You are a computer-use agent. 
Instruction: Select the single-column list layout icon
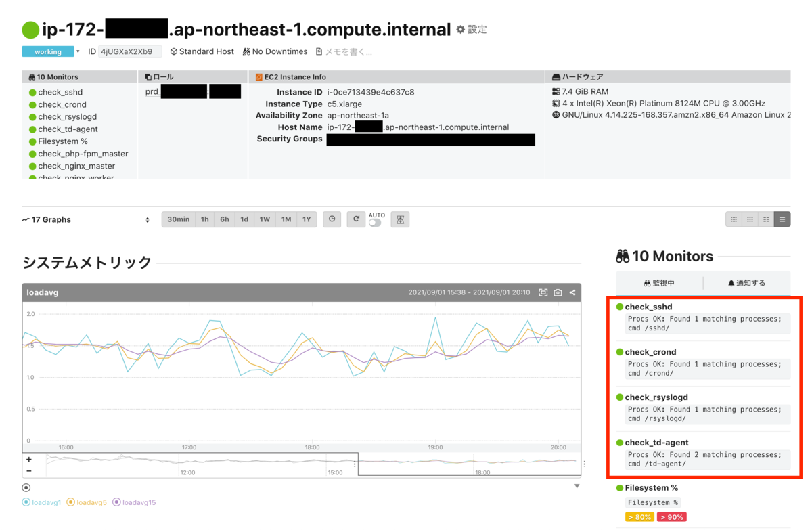point(782,219)
